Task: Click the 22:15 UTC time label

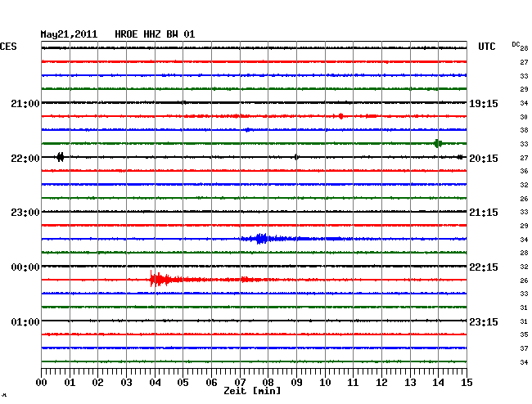Action: pos(484,267)
